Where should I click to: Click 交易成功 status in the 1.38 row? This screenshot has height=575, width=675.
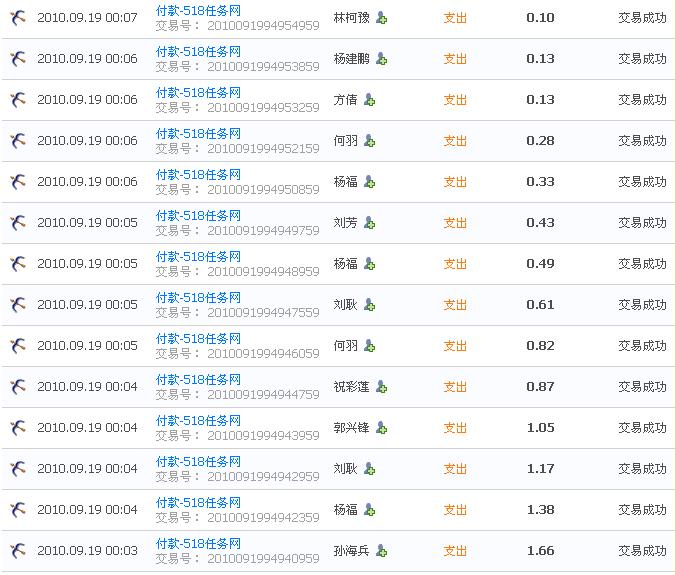click(x=642, y=510)
